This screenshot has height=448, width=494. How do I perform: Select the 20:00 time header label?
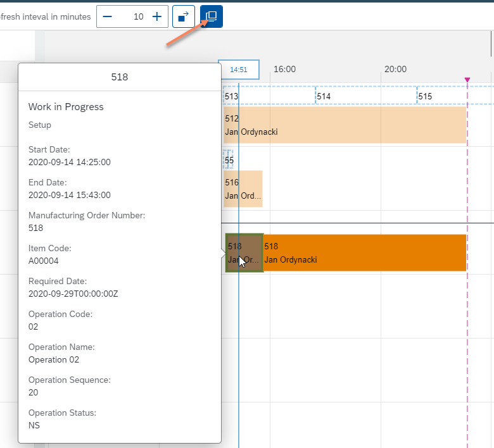pyautogui.click(x=395, y=69)
